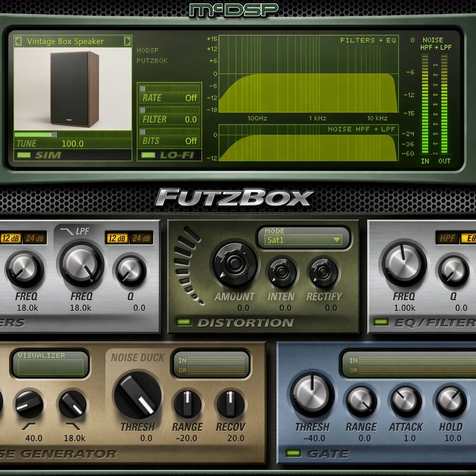Click the EQ/Filter FREQ knob

tap(404, 264)
